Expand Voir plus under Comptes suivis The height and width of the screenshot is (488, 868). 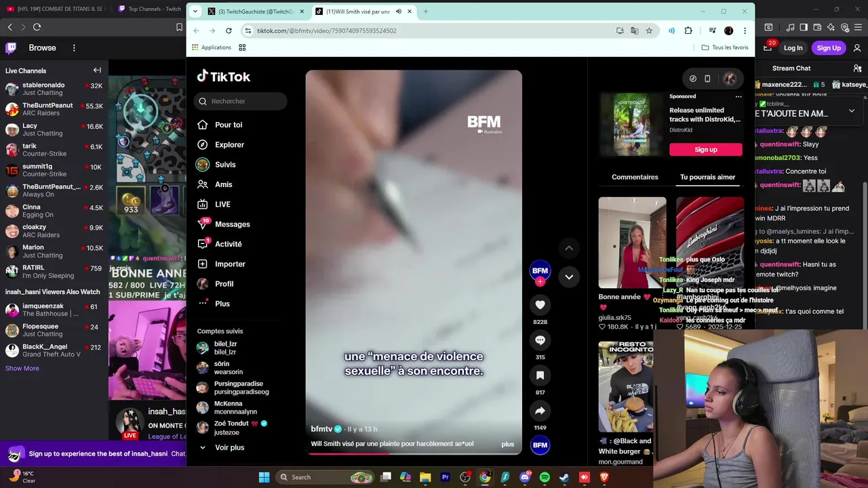tap(221, 447)
